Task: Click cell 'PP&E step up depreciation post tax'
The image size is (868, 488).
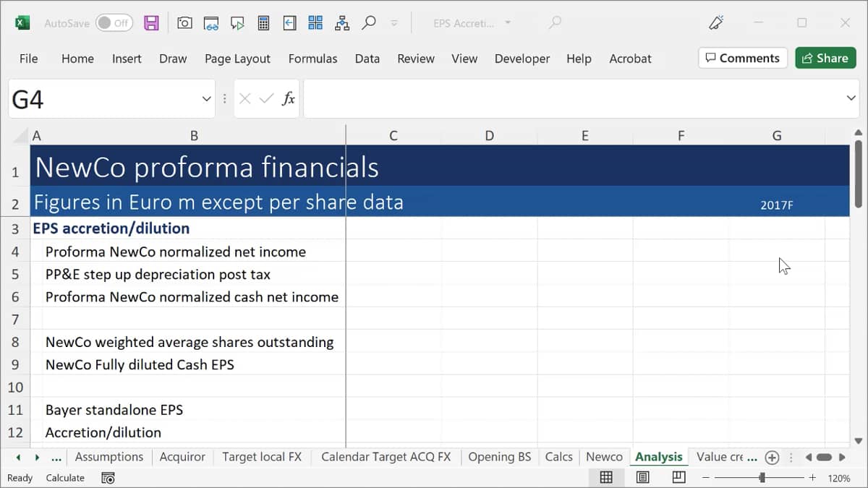Action: pos(158,274)
